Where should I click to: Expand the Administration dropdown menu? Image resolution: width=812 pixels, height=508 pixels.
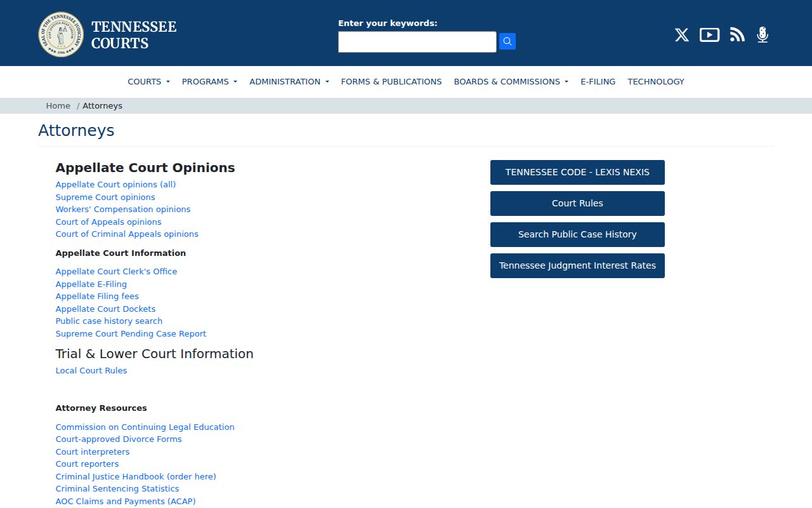(x=289, y=81)
